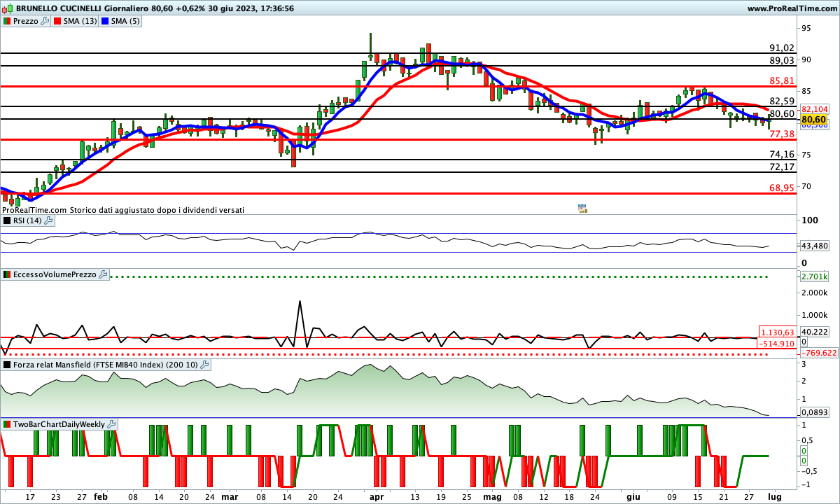This screenshot has height=504, width=840.
Task: Click the EccessoVolumePrezzo panel icon
Action: click(7, 275)
